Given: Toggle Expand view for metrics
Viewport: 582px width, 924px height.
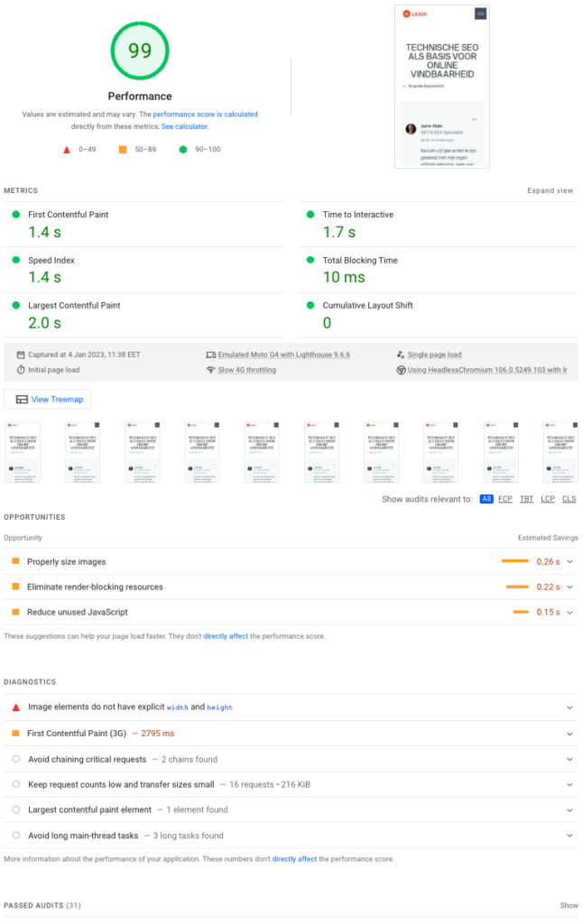Looking at the screenshot, I should click(x=550, y=190).
